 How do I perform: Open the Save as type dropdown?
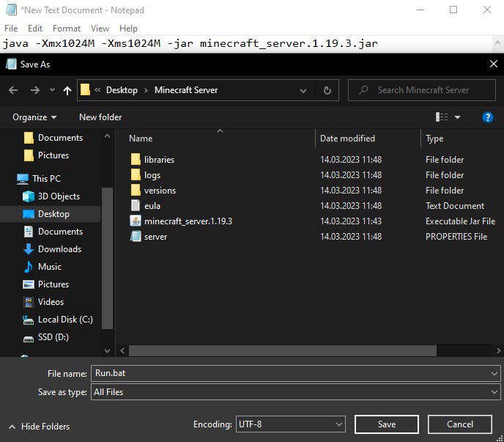[295, 392]
